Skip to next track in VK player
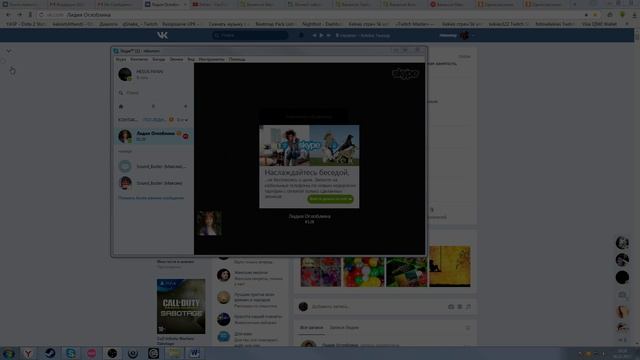This screenshot has height=360, width=640. point(328,36)
